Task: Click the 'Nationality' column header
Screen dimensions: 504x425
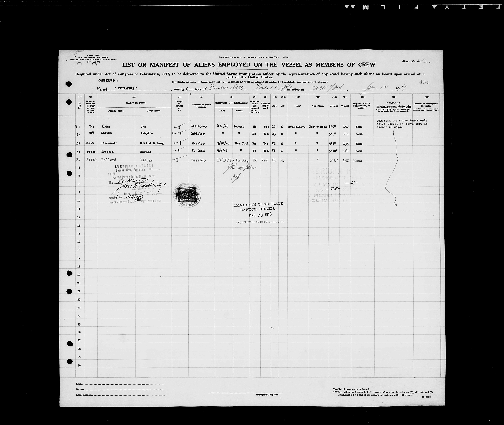Action: (318, 106)
